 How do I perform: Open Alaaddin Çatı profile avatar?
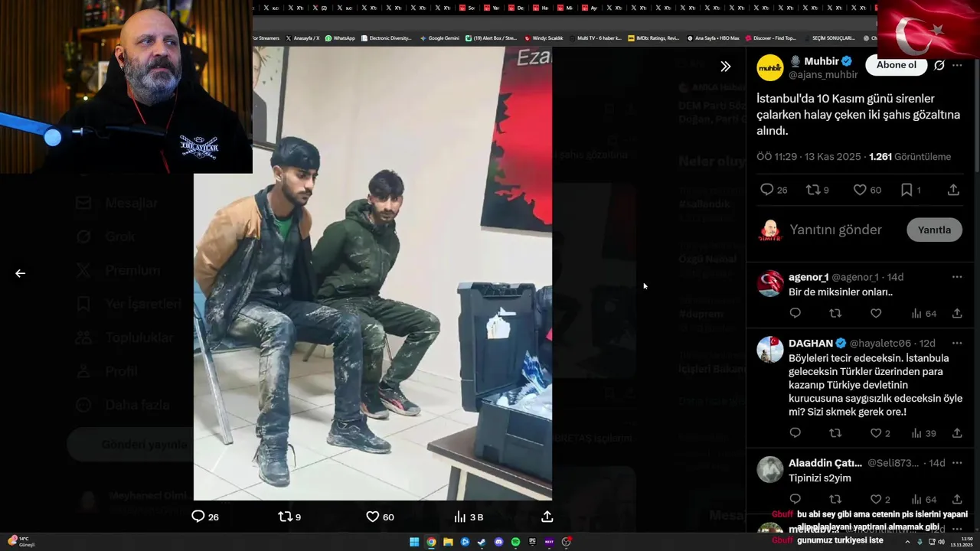pyautogui.click(x=770, y=469)
